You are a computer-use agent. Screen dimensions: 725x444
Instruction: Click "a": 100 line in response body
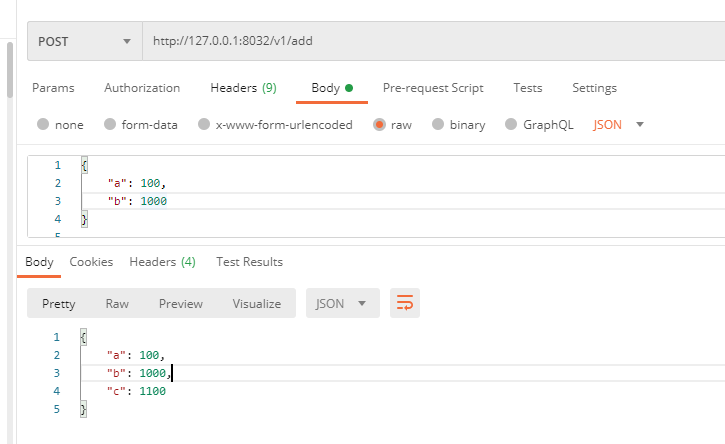tap(136, 355)
